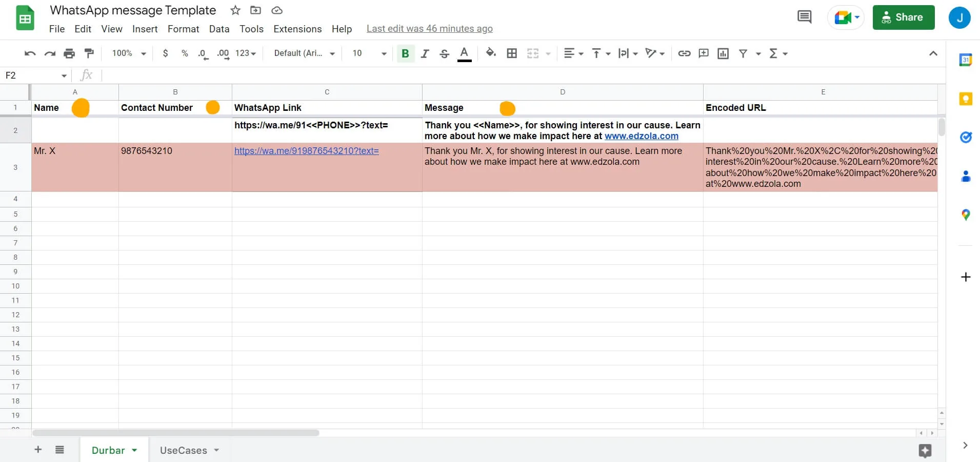980x462 pixels.
Task: Open the Default font dropdown
Action: coord(304,53)
